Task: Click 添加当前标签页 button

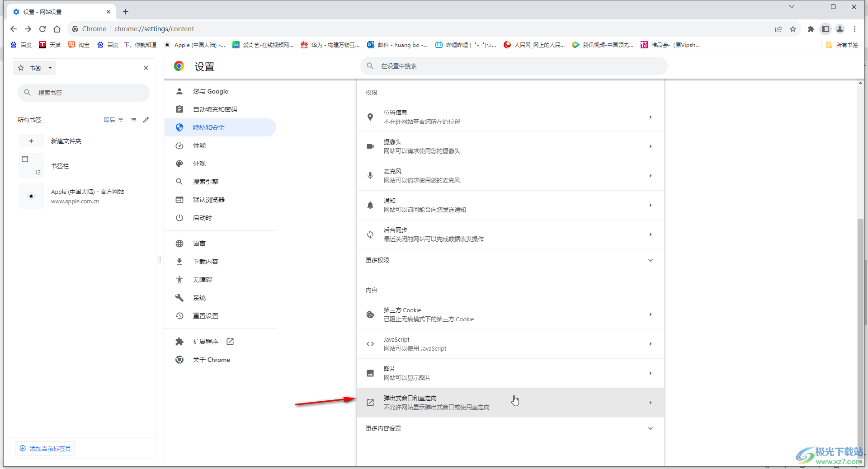Action: coord(45,449)
